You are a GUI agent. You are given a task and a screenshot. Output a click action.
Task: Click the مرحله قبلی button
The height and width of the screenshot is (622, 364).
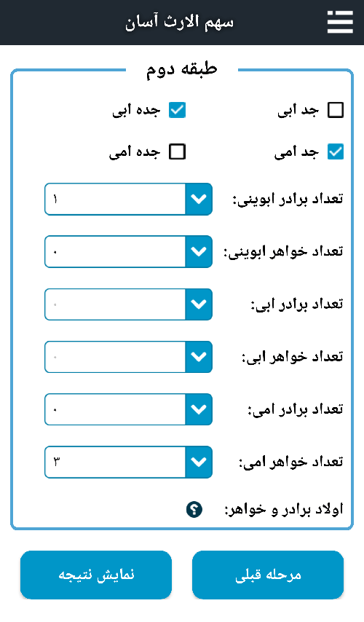[x=268, y=575]
